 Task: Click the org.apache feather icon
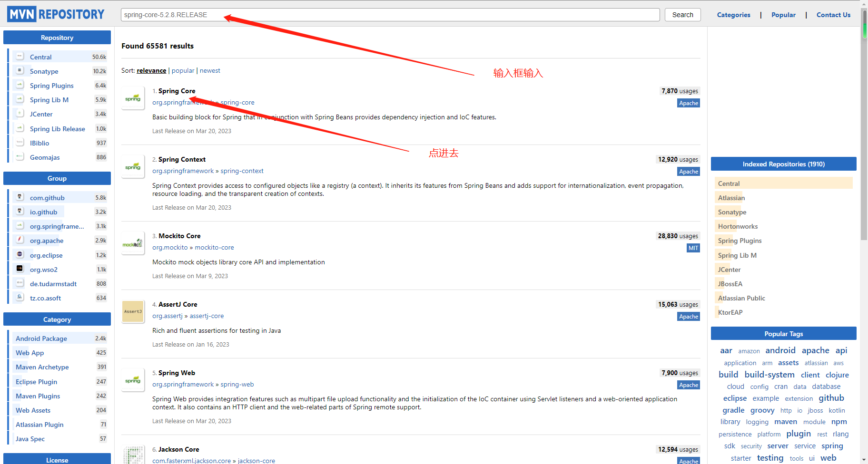pyautogui.click(x=20, y=240)
